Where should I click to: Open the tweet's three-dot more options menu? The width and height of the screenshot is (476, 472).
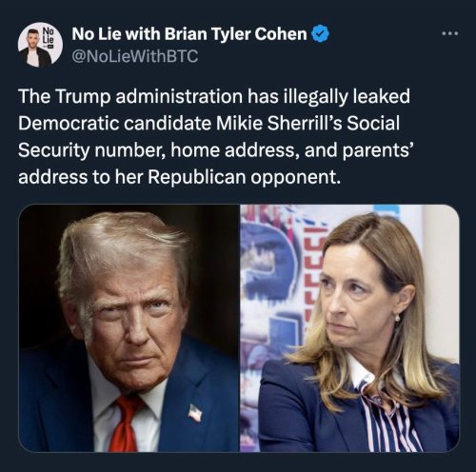coord(450,33)
